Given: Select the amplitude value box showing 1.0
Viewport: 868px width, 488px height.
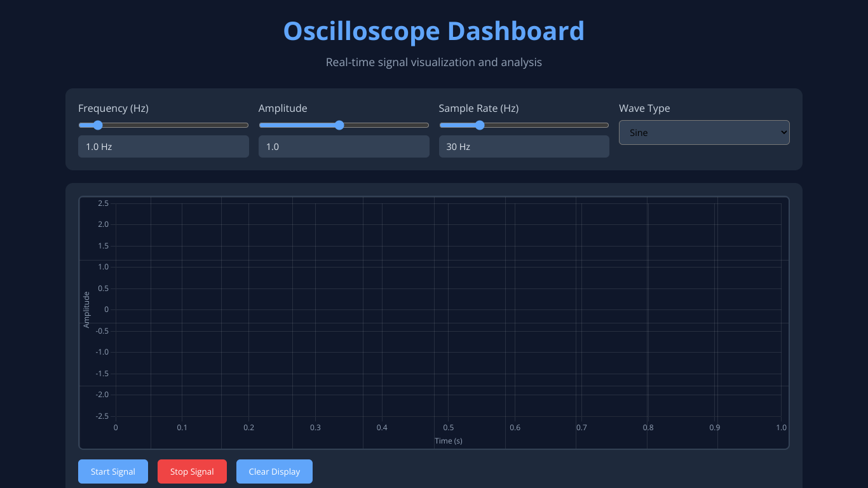Looking at the screenshot, I should 343,147.
